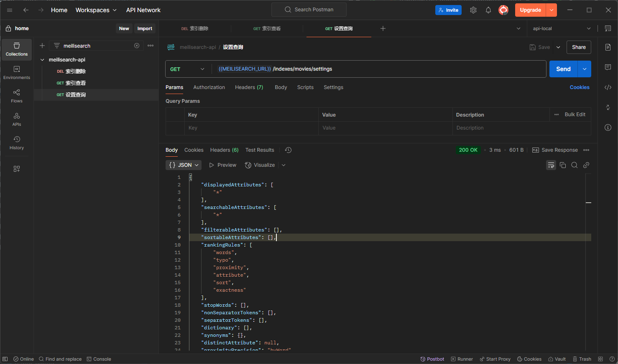Switch to the Headers (7) request tab

click(249, 87)
